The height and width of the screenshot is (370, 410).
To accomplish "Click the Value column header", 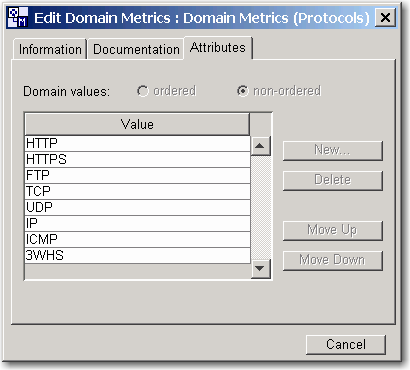I will tap(137, 124).
